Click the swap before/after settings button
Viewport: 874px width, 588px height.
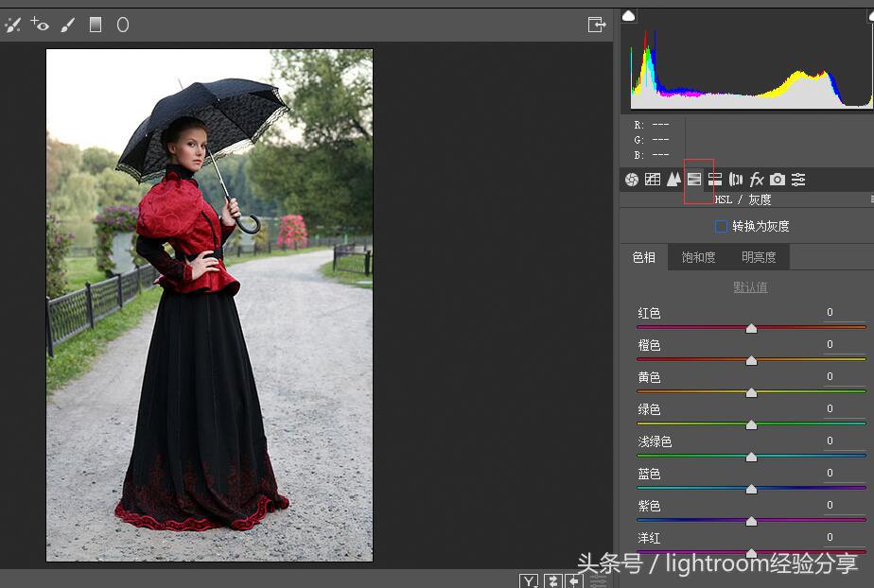[553, 579]
